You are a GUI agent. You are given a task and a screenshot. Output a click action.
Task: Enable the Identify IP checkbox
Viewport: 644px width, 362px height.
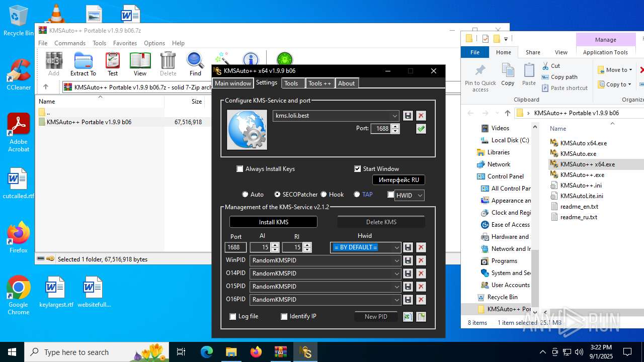284,317
